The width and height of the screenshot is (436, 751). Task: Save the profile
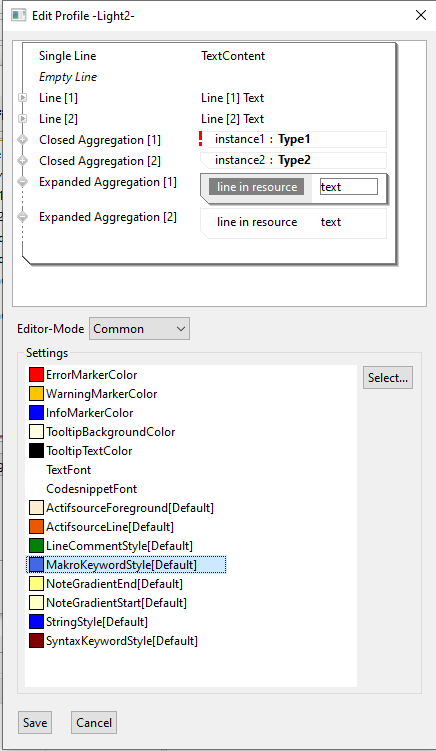tap(35, 722)
